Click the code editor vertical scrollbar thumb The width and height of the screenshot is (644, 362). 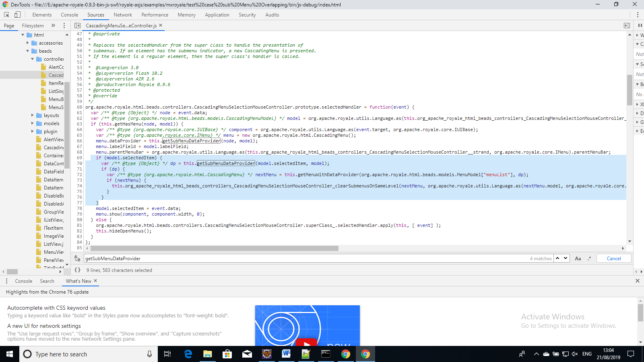coord(630,90)
